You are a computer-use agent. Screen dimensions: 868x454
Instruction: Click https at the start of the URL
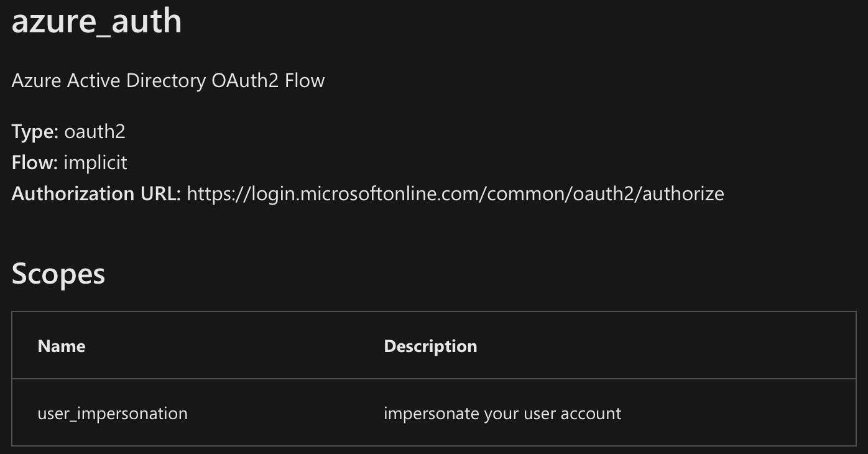pos(210,194)
